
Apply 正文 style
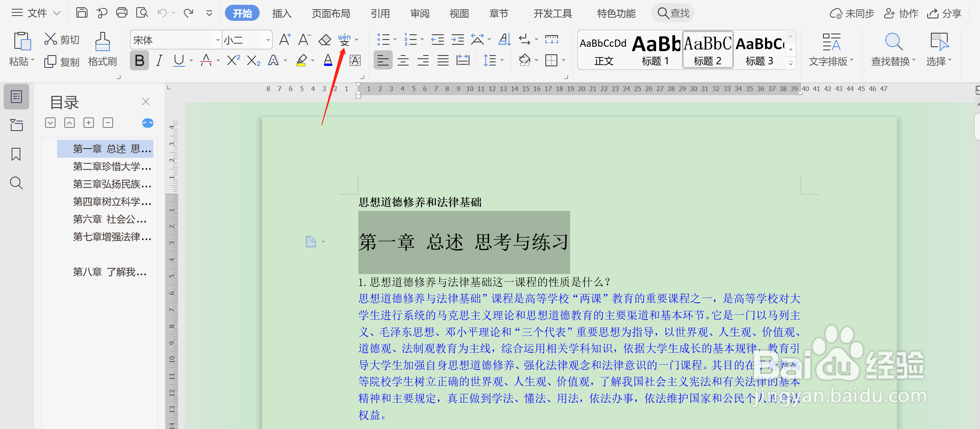coord(604,50)
